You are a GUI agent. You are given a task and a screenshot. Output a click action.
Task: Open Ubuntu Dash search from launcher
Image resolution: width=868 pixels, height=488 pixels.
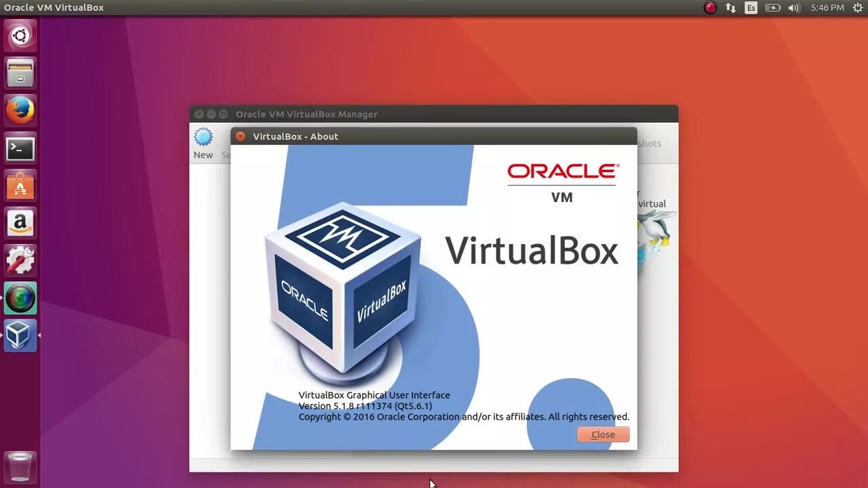20,35
